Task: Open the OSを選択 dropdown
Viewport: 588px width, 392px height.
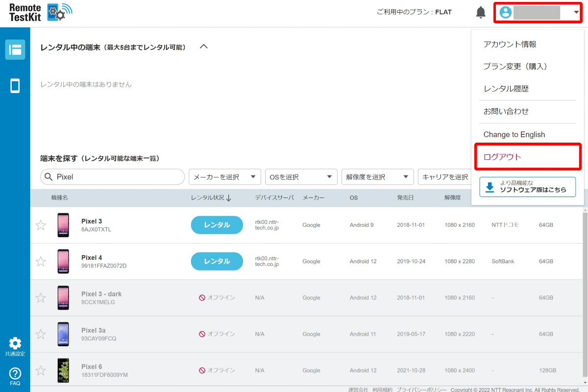Action: click(x=301, y=177)
